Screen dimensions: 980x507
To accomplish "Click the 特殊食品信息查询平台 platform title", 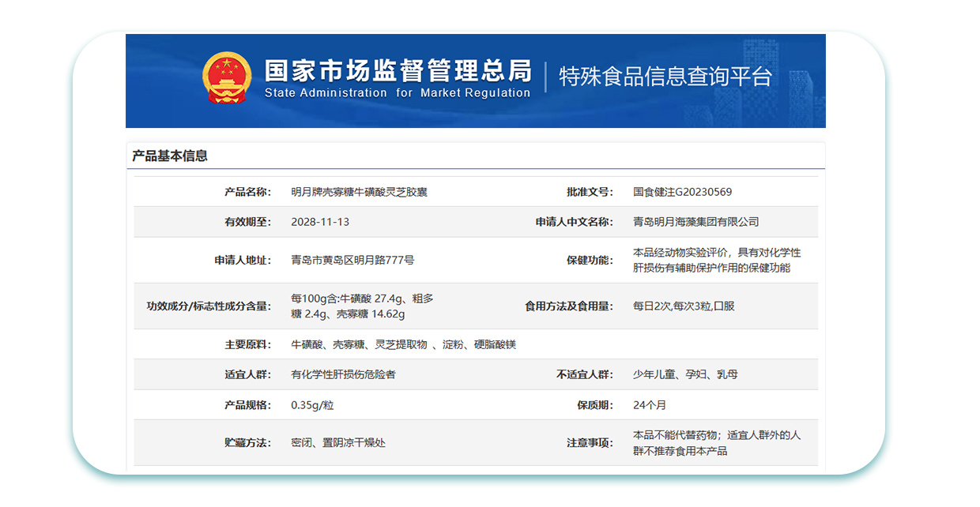I will click(665, 77).
